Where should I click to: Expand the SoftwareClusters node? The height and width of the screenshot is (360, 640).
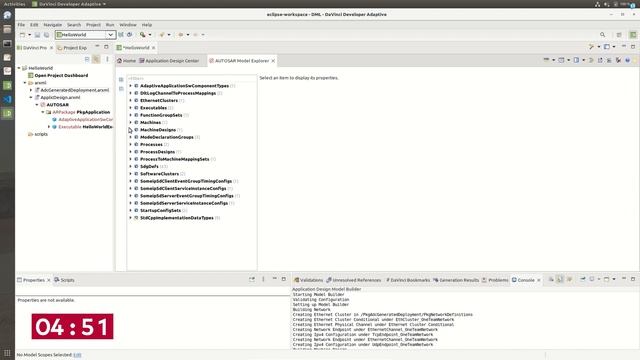coord(131,173)
